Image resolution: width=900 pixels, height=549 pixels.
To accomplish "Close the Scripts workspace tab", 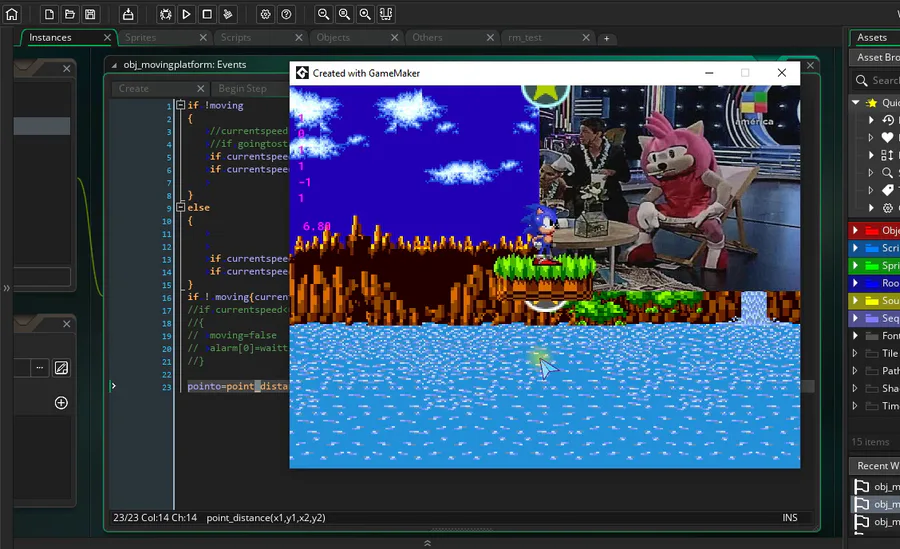I will [298, 37].
